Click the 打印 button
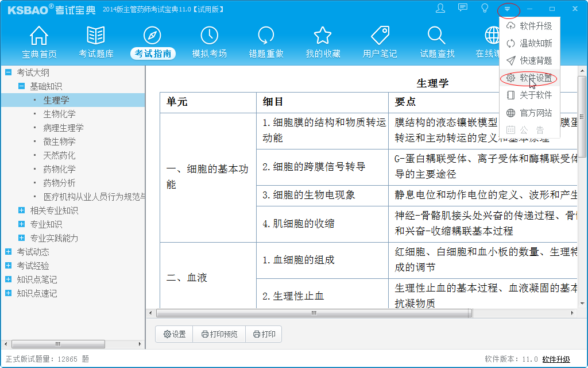This screenshot has width=588, height=368. pyautogui.click(x=264, y=334)
